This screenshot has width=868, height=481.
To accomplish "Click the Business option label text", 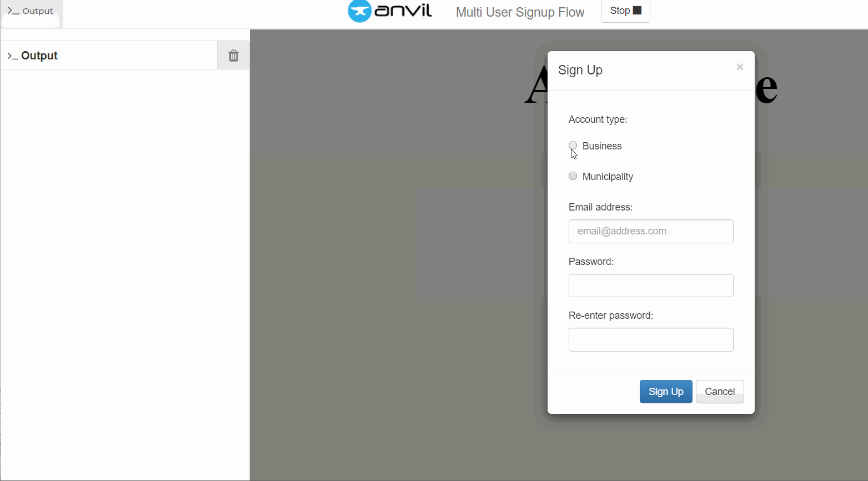I will point(602,146).
